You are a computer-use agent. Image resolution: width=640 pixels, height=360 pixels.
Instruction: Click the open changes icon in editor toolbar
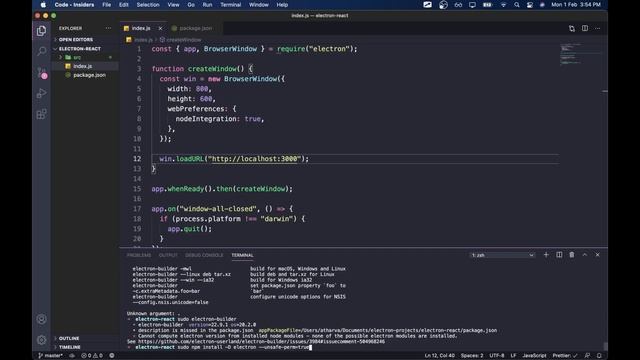(x=572, y=28)
